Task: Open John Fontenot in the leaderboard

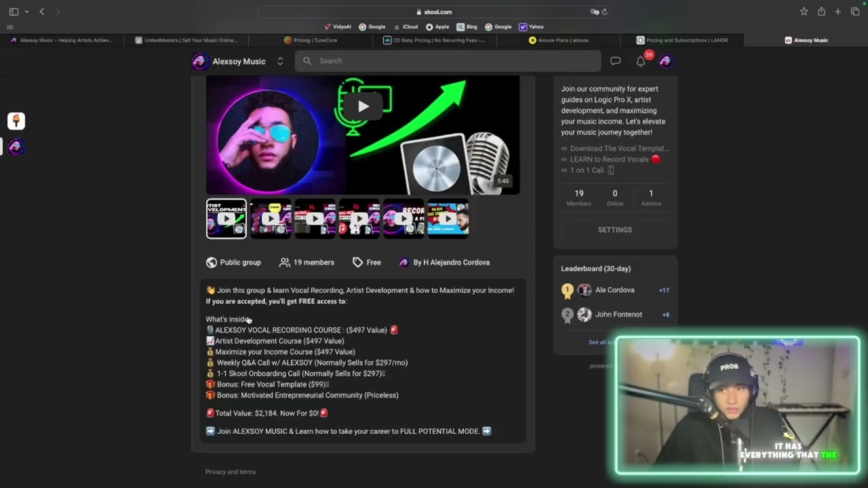Action: (618, 314)
